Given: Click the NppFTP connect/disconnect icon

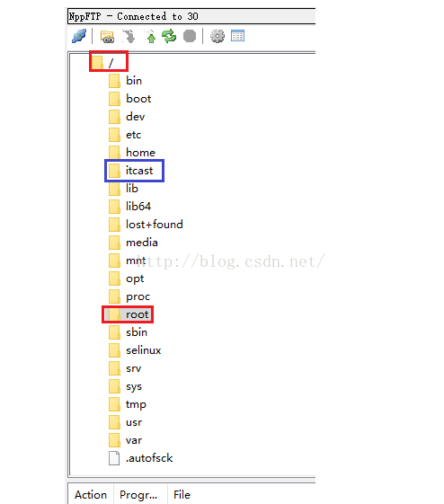Looking at the screenshot, I should click(79, 36).
